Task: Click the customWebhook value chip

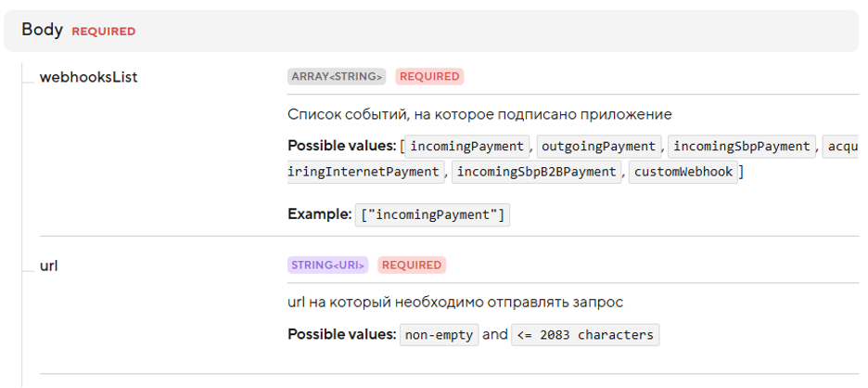Action: [683, 172]
